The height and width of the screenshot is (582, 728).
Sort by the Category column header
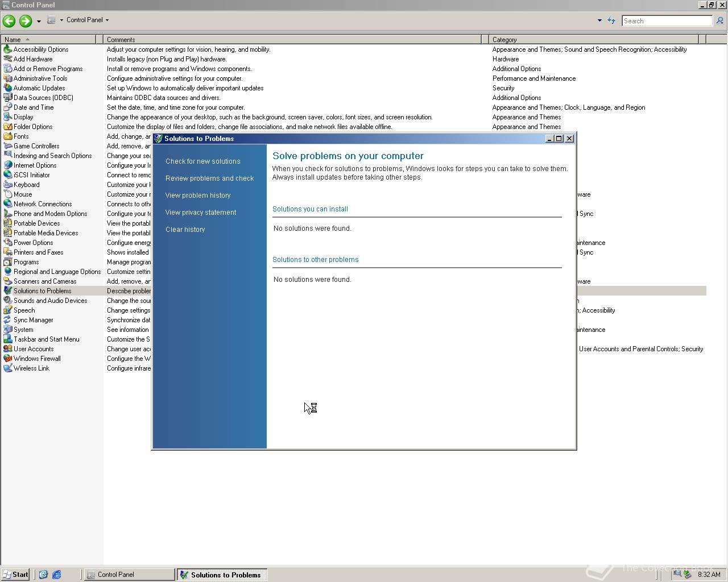[594, 40]
